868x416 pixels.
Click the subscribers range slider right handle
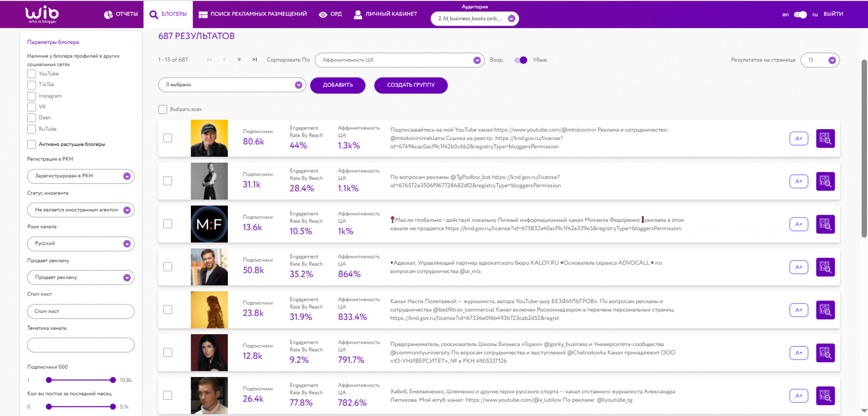(x=113, y=380)
